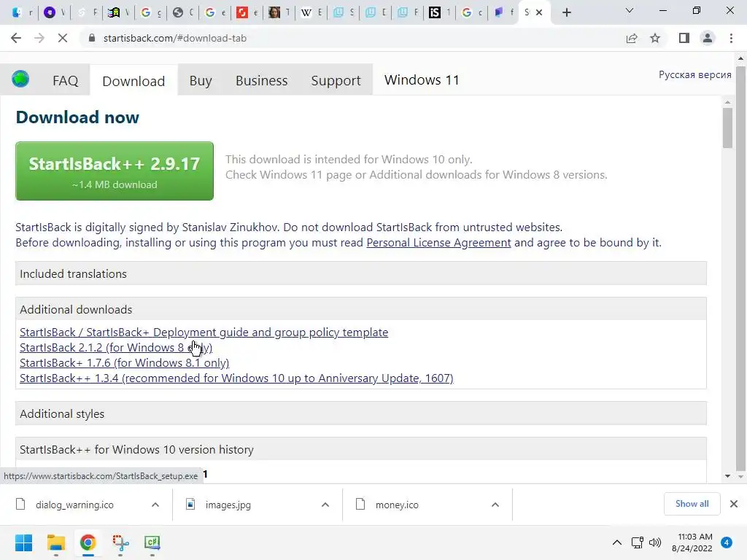The width and height of the screenshot is (747, 560).
Task: Click the inner scrollbar up arrow
Action: tap(727, 102)
